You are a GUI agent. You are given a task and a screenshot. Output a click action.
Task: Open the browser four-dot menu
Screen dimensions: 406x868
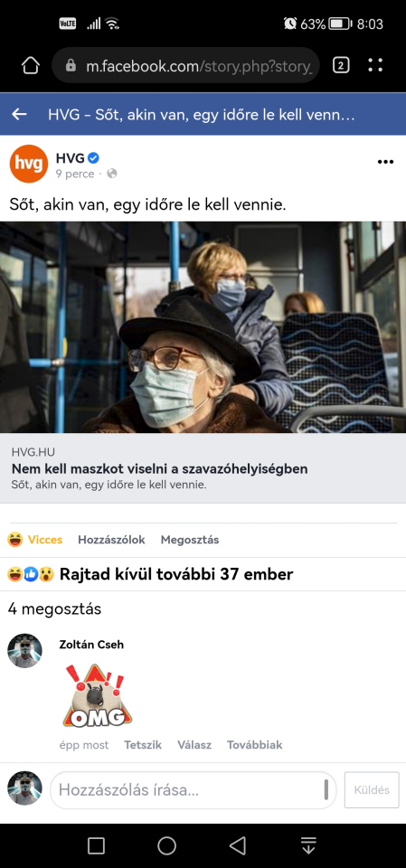(375, 66)
